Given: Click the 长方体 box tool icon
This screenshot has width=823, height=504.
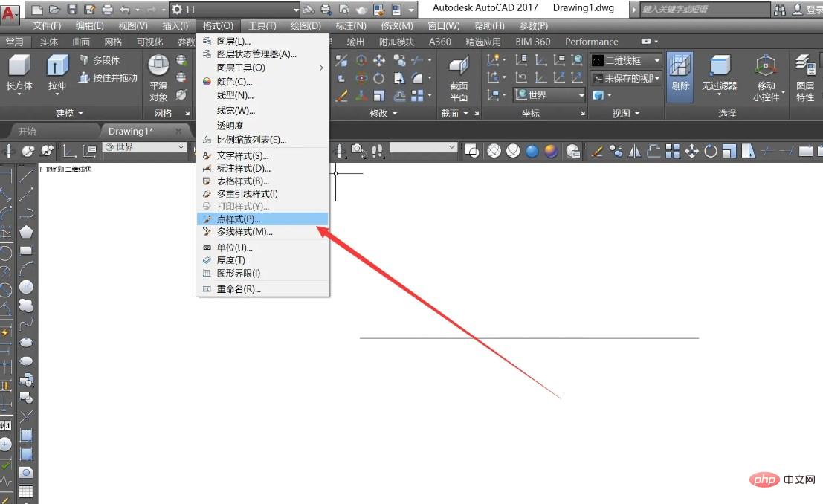Looking at the screenshot, I should coord(19,66).
